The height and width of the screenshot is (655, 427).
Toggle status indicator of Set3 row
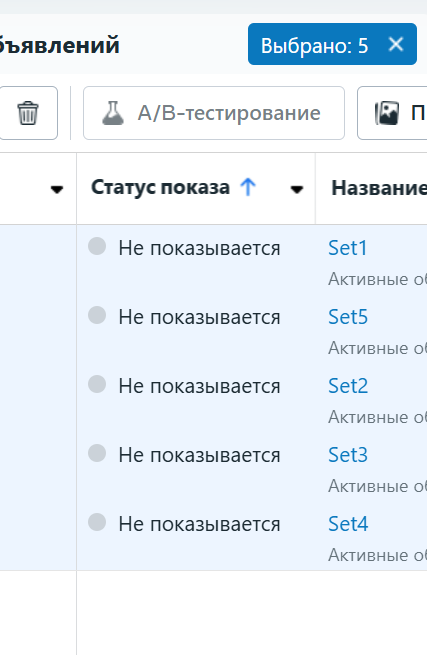click(x=97, y=453)
